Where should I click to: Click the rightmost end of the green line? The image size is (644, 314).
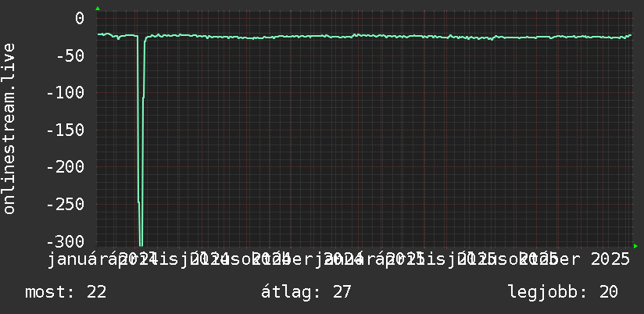tap(631, 35)
